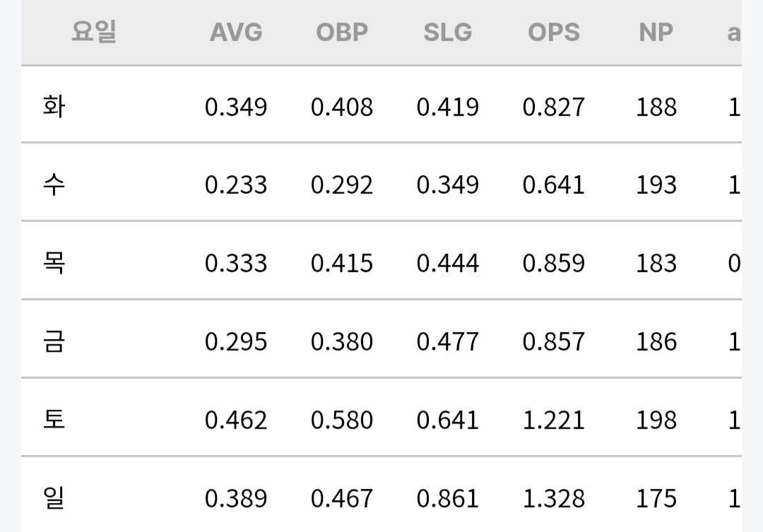Click the OPS value 1.221

554,420
